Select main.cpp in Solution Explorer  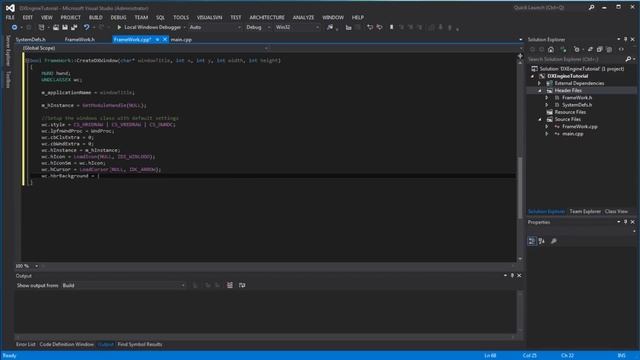click(572, 134)
